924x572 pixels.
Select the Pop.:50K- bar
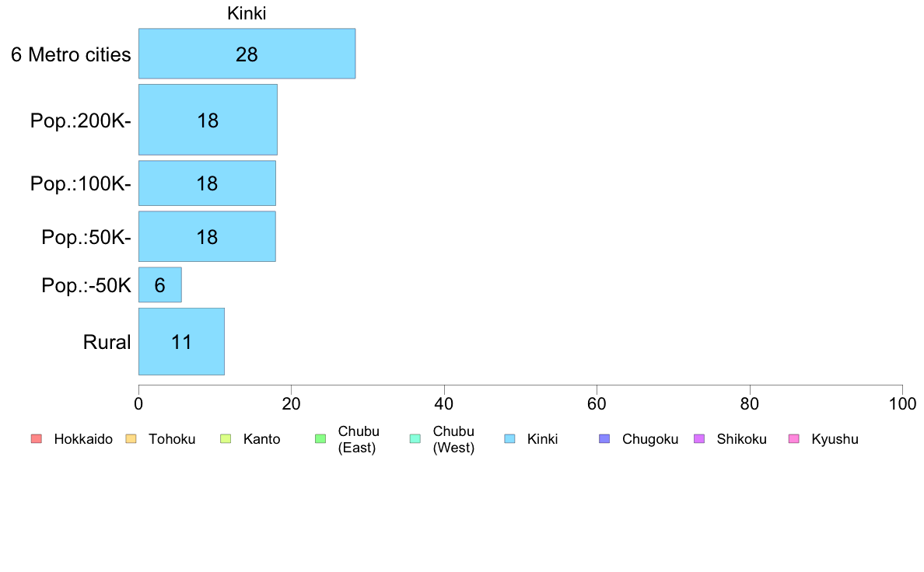tap(208, 236)
